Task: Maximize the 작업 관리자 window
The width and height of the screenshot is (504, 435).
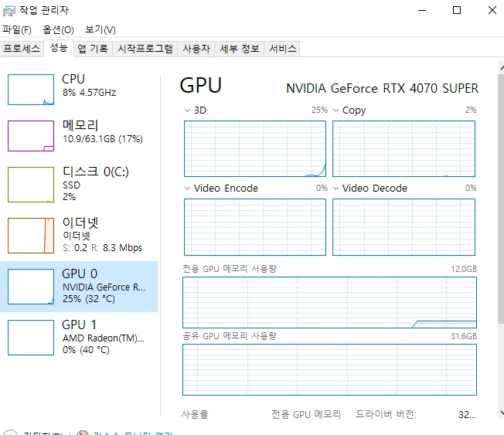Action: click(x=457, y=10)
